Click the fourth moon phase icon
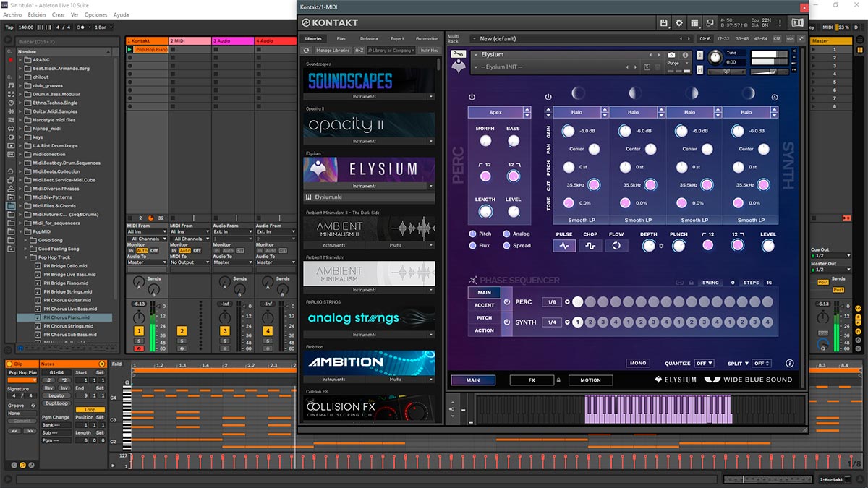This screenshot has width=868, height=488. 749,93
